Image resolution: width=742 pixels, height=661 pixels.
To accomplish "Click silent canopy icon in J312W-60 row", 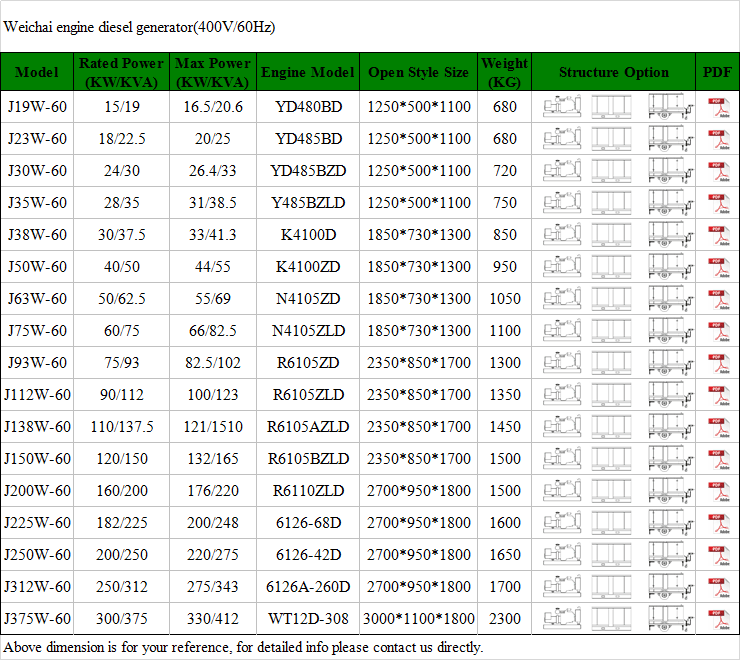I will point(611,586).
